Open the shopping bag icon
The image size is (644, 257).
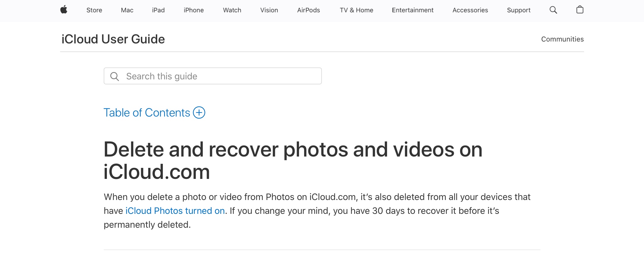[580, 10]
